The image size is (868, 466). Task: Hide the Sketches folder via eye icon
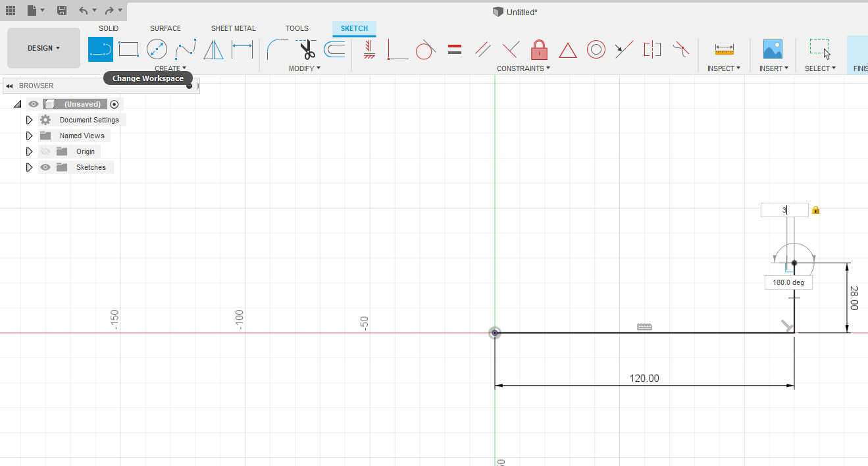point(45,167)
